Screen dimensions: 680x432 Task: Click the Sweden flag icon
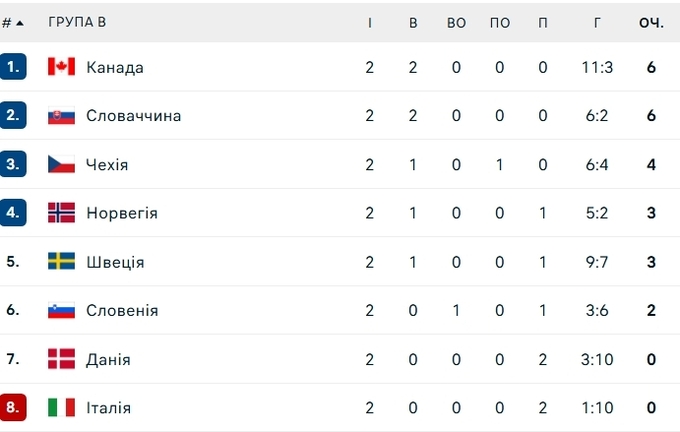coord(61,262)
